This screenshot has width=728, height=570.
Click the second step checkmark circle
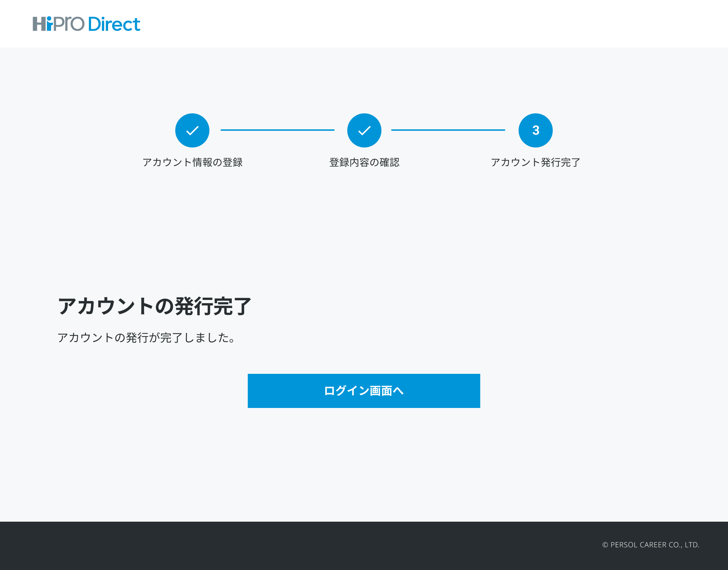tap(364, 130)
